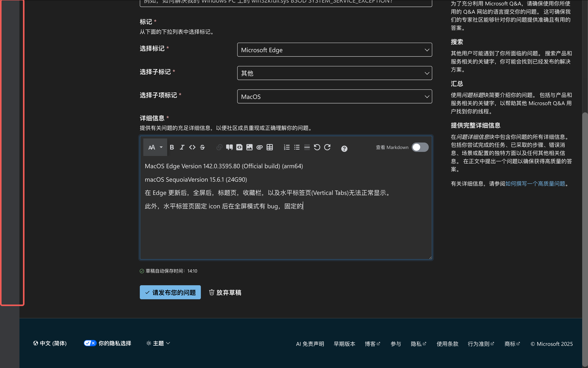Insert a block quote
The image size is (588, 368).
tap(229, 147)
